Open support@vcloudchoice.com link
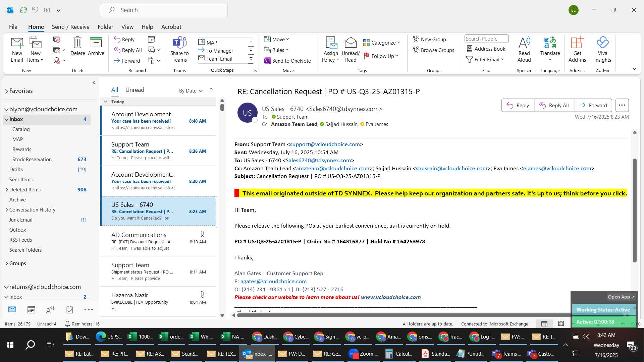 click(325, 144)
